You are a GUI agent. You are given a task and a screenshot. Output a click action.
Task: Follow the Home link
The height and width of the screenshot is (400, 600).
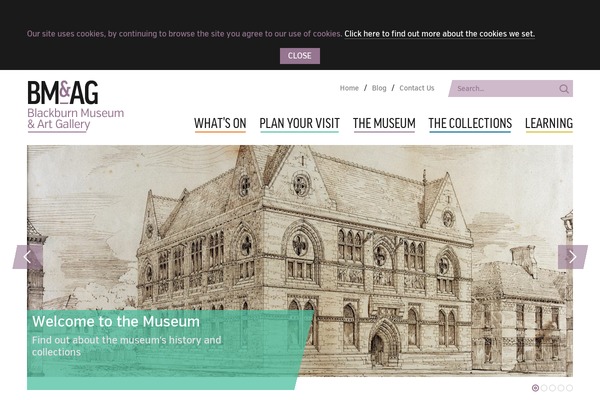[x=349, y=88]
